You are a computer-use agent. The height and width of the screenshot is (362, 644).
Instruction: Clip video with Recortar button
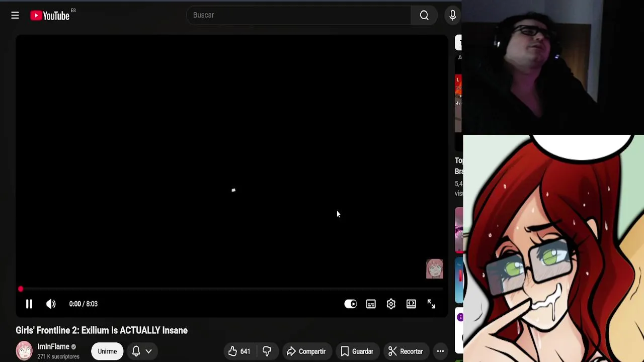point(406,351)
